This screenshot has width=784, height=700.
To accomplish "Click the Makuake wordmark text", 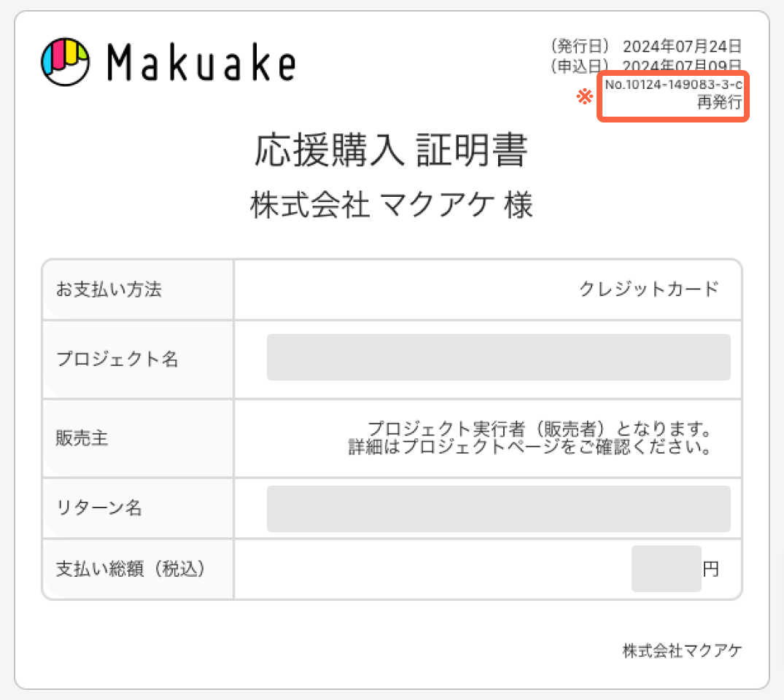I will 201,63.
